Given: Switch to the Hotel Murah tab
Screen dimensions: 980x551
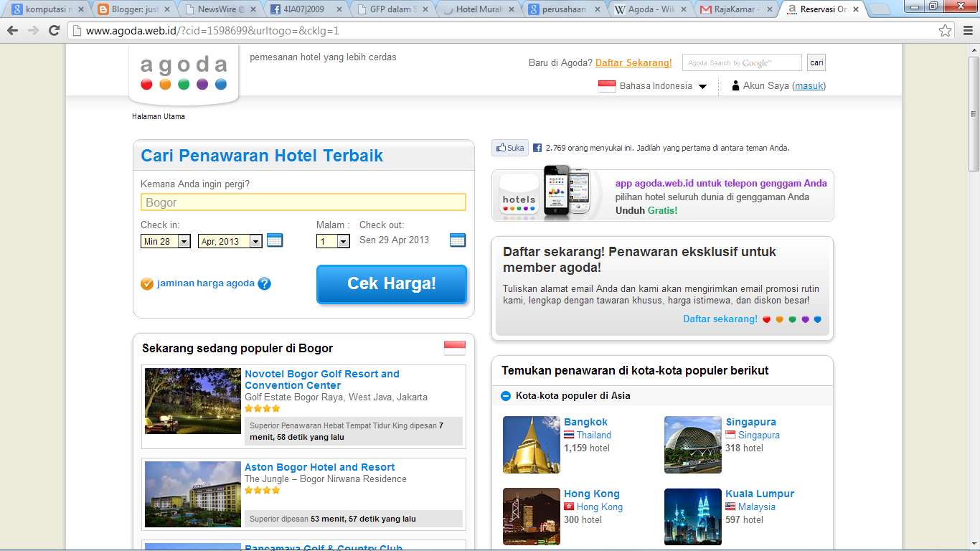Looking at the screenshot, I should pyautogui.click(x=477, y=9).
